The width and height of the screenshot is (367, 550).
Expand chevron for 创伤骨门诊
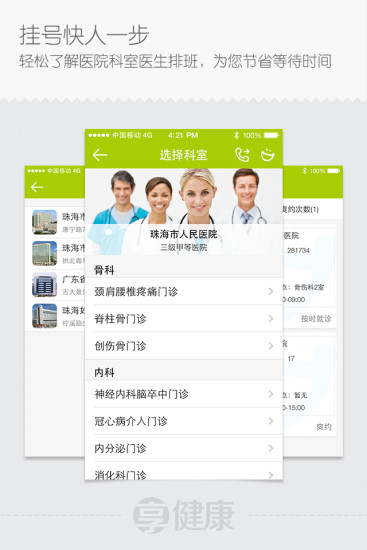tap(271, 346)
